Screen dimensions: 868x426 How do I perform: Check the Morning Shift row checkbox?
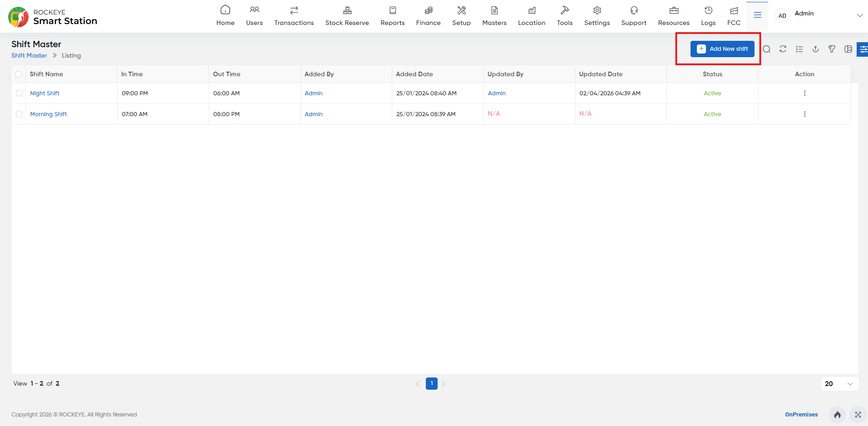click(19, 114)
